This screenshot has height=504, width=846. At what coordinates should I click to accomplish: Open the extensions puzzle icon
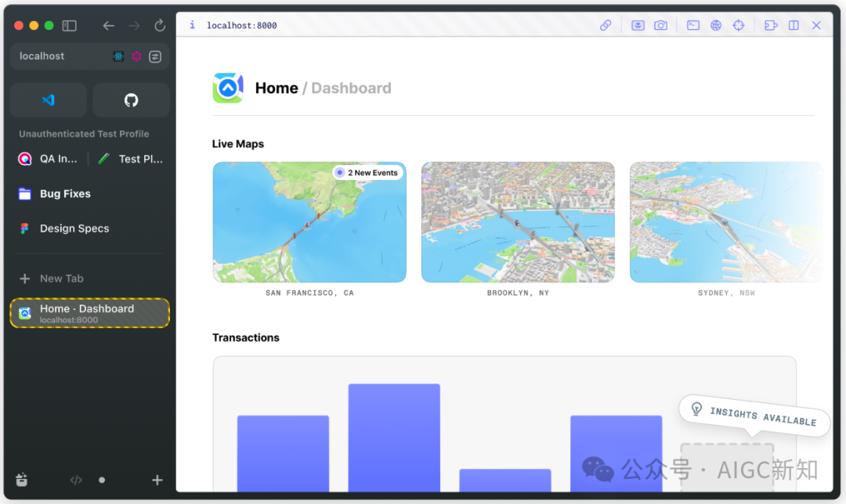[x=771, y=25]
